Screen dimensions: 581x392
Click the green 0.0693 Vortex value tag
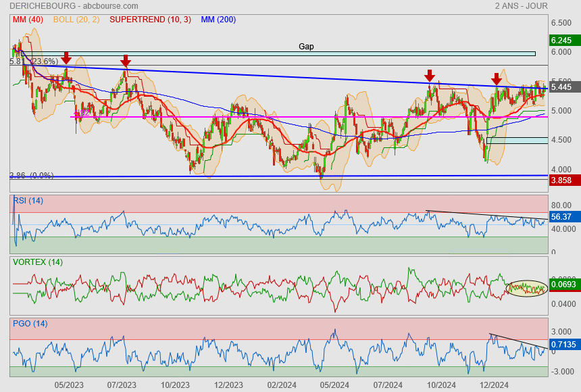pos(565,285)
